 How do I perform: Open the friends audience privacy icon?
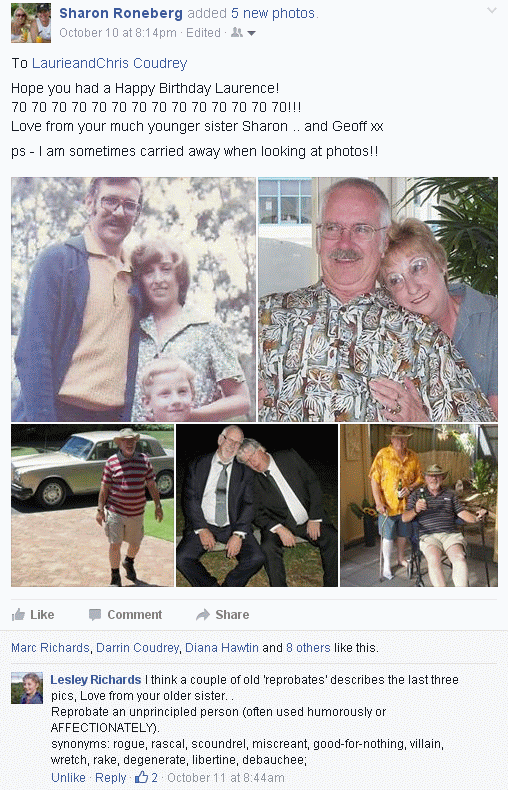[x=236, y=33]
